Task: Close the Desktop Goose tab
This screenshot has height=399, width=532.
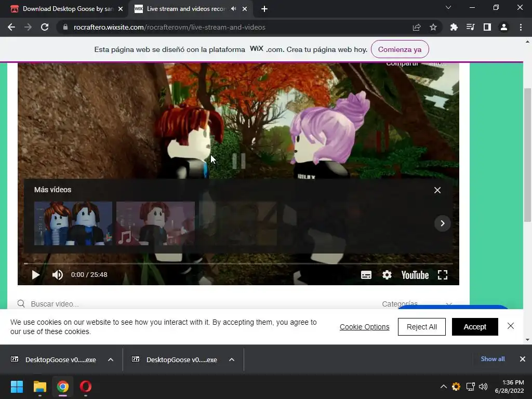Action: pos(121,9)
